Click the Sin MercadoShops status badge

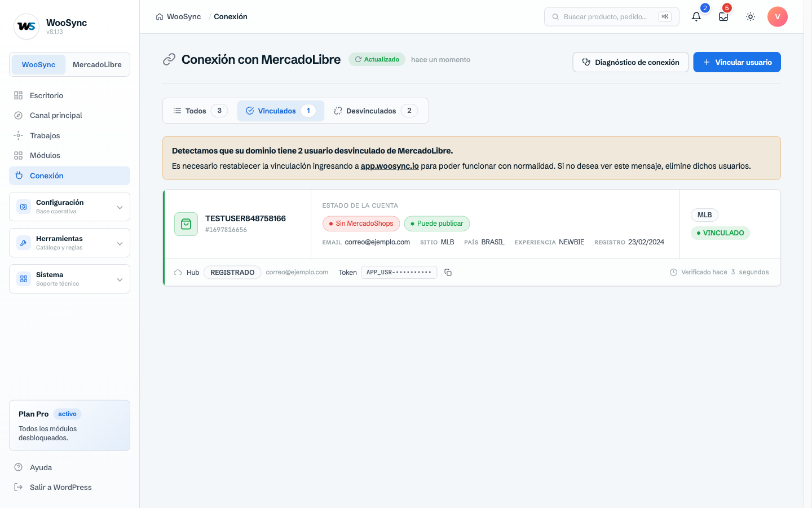tap(361, 224)
